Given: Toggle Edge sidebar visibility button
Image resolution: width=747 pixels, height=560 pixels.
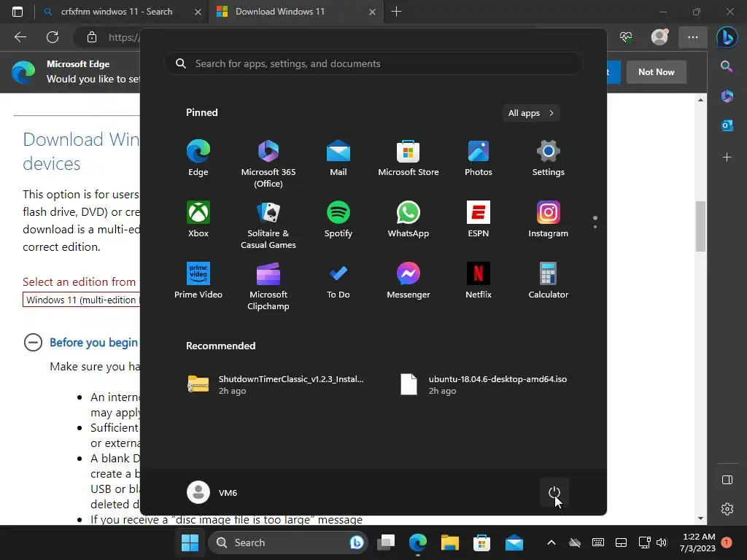Looking at the screenshot, I should click(x=727, y=480).
